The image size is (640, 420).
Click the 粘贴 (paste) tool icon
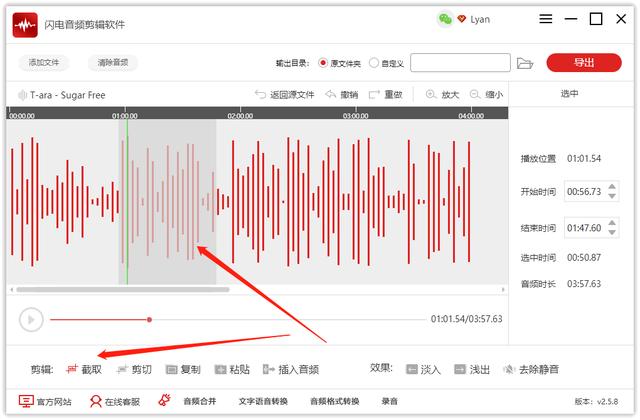click(x=220, y=369)
